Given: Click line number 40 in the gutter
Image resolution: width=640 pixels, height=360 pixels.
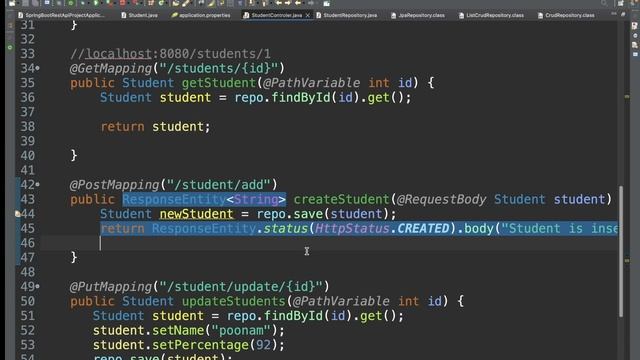Looking at the screenshot, I should pyautogui.click(x=27, y=156).
